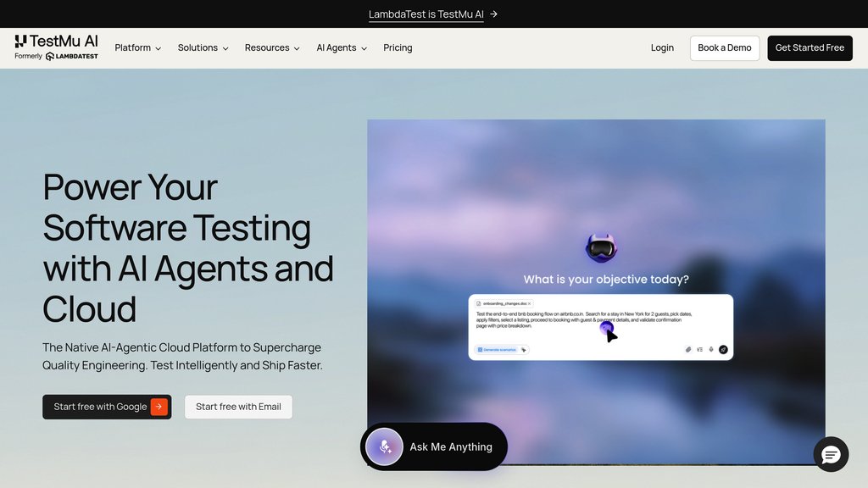Click the Ask Me Anything microphone orb
The height and width of the screenshot is (488, 868).
click(x=384, y=446)
